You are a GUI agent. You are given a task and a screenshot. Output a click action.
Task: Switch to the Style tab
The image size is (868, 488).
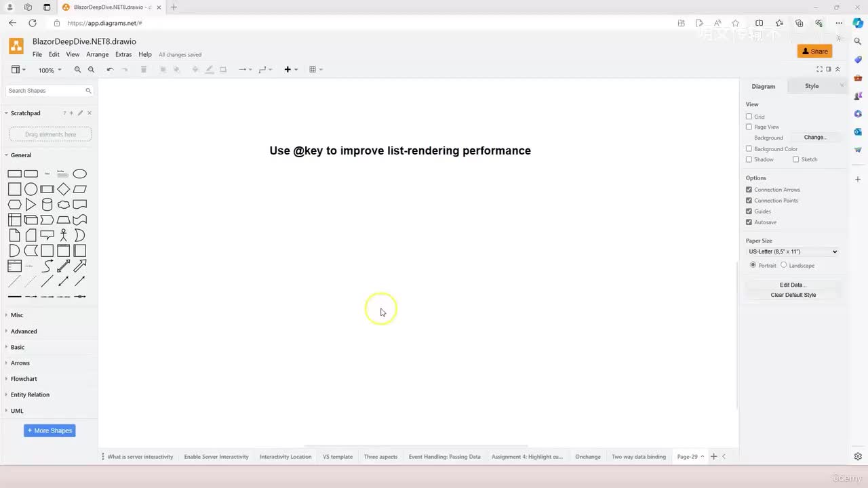pos(812,86)
